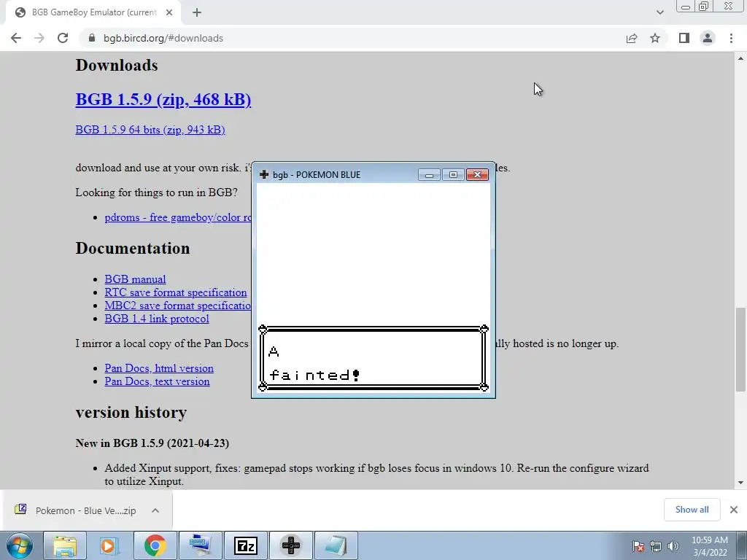Launch Windows Media Player taskbar icon
This screenshot has width=747, height=560.
coord(109,545)
